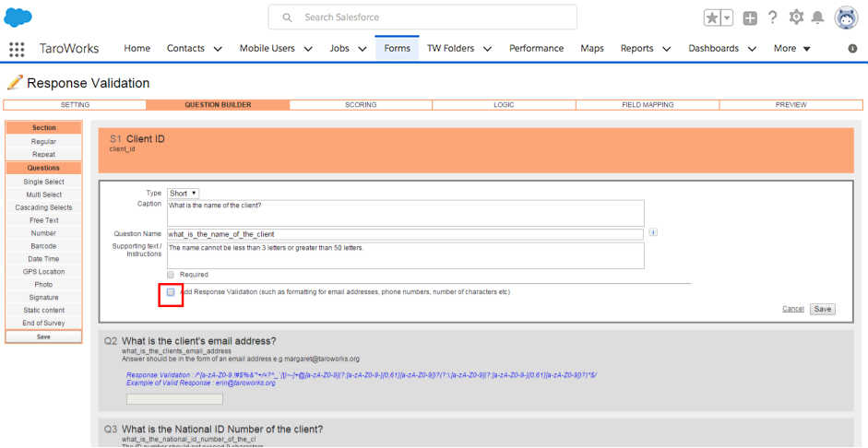Open the TW Folders tab

[451, 48]
